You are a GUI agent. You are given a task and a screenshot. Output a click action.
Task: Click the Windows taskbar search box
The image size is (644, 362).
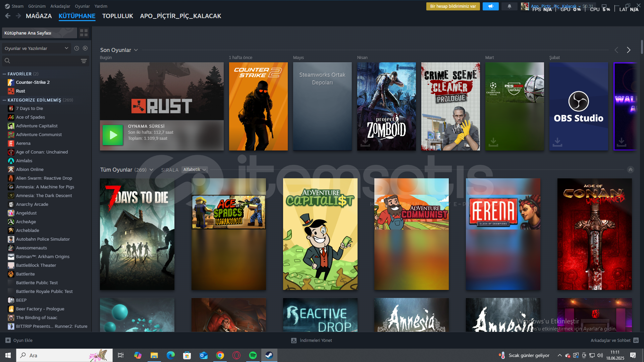64,355
